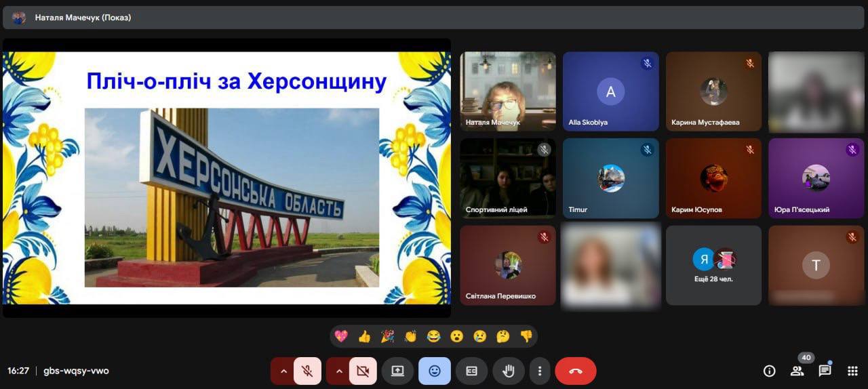Send the sparkling heart reaction
868x389 pixels.
pyautogui.click(x=341, y=336)
